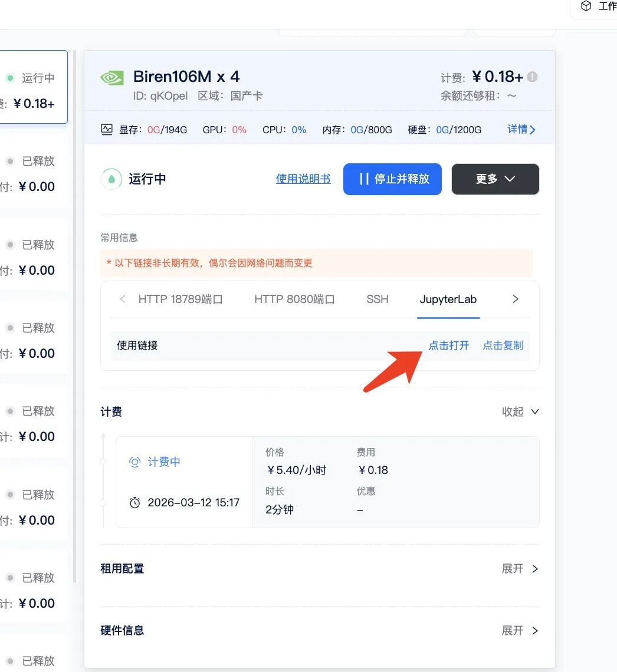Click the instance list vertical scrollbar
The width and height of the screenshot is (617, 672).
(74, 317)
